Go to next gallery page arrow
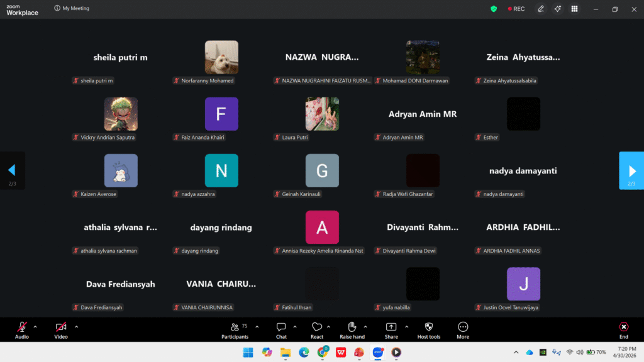This screenshot has width=644, height=362. tap(631, 170)
